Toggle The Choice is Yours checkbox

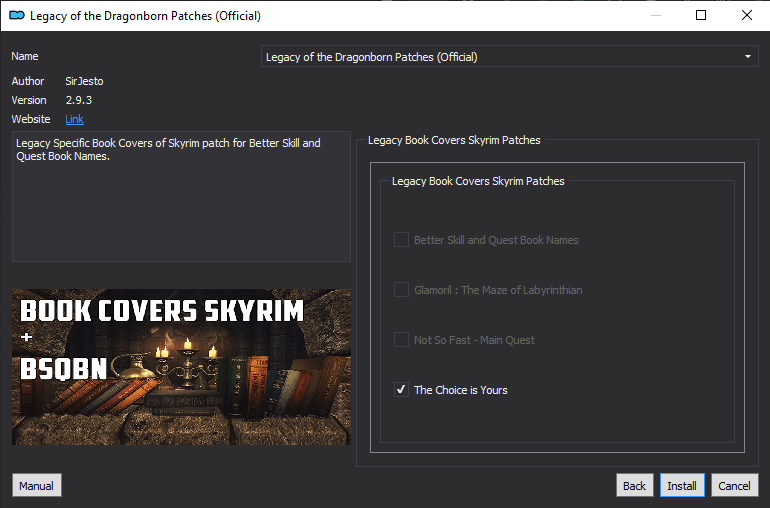(401, 390)
